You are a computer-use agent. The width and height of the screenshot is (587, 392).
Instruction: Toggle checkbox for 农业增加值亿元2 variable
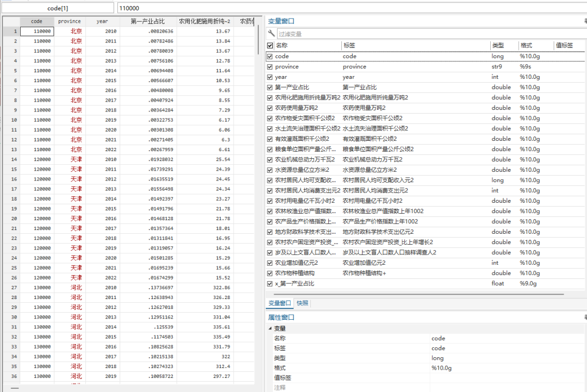pos(270,263)
